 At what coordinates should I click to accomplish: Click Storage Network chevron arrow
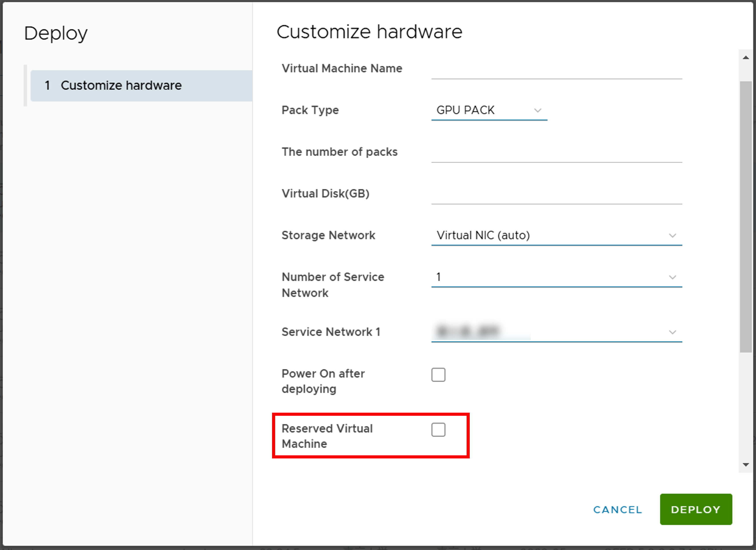[x=672, y=236]
